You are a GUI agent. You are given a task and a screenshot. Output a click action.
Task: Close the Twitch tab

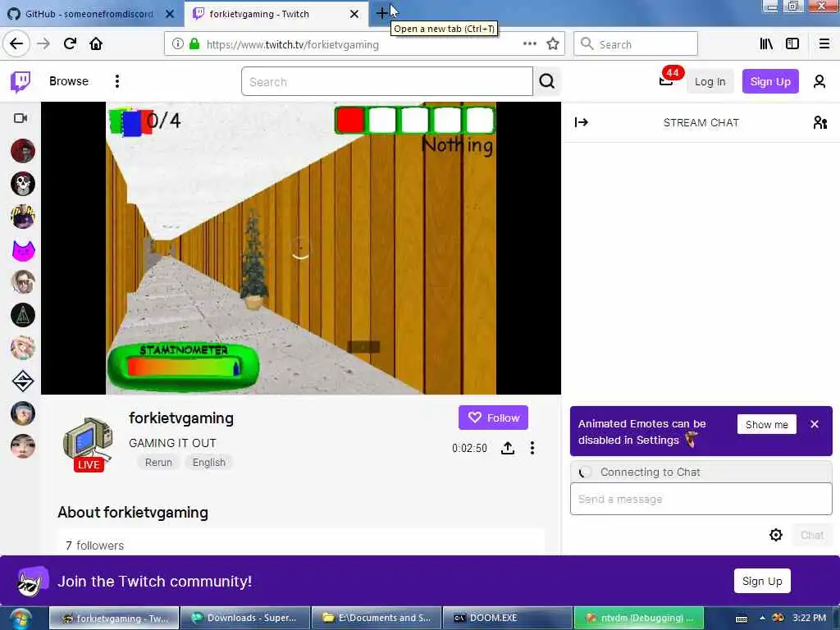[354, 14]
